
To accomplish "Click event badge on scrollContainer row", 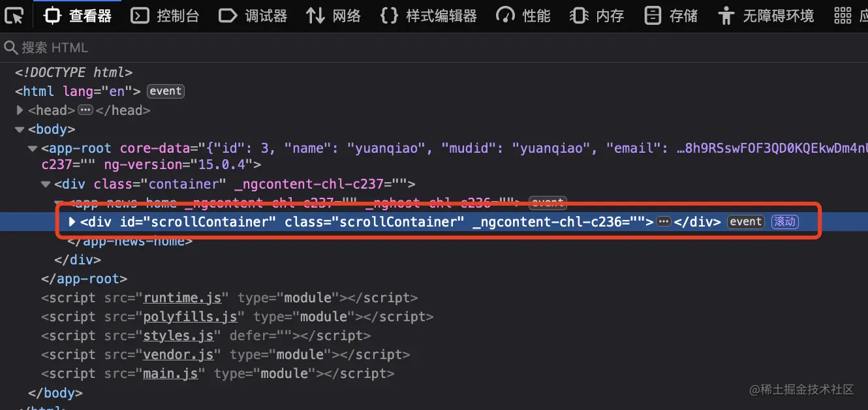I will click(746, 222).
